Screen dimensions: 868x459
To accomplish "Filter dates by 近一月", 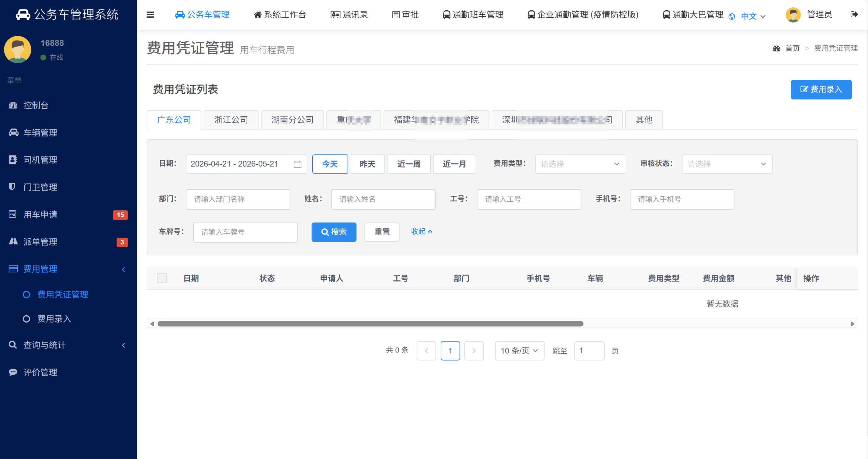I will click(x=454, y=164).
